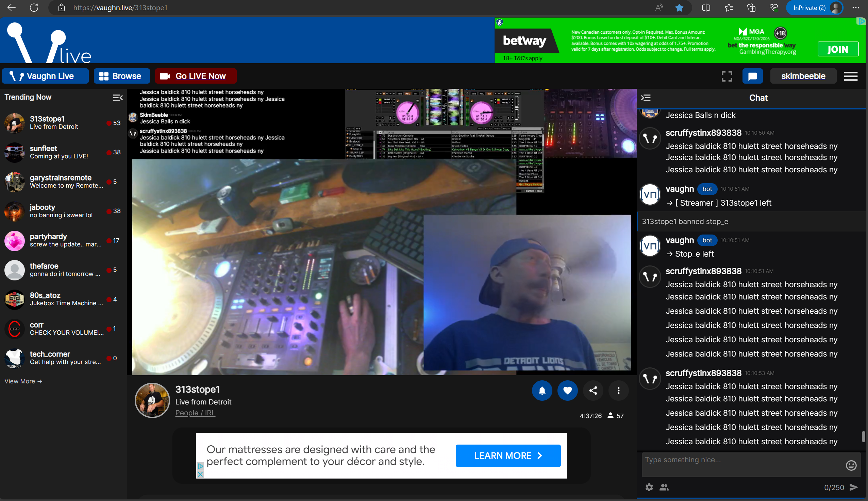This screenshot has width=868, height=501.
Task: Open the share stream icon
Action: coord(593,390)
